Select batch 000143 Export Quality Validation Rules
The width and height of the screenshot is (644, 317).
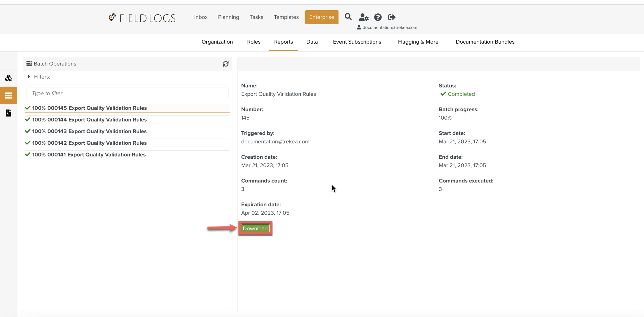tap(89, 131)
